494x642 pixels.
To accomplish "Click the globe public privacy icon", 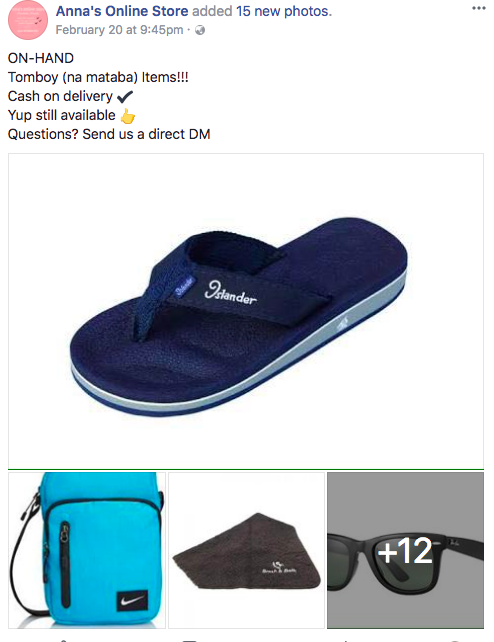I will (x=200, y=30).
